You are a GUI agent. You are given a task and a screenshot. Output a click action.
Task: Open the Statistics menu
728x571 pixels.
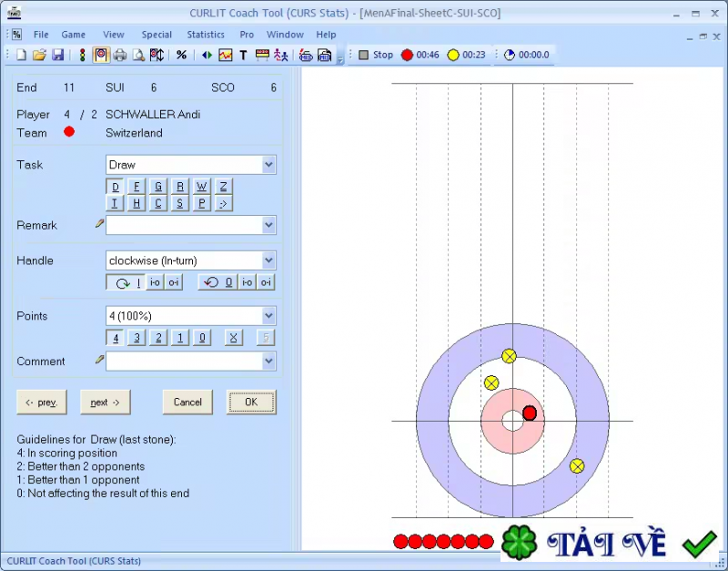(206, 35)
